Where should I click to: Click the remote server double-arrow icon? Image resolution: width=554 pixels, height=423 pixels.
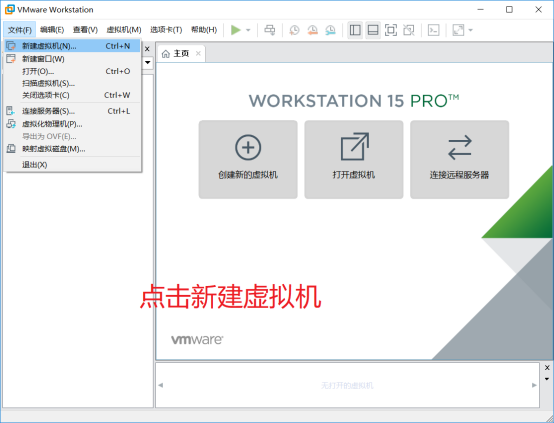pyautogui.click(x=459, y=147)
